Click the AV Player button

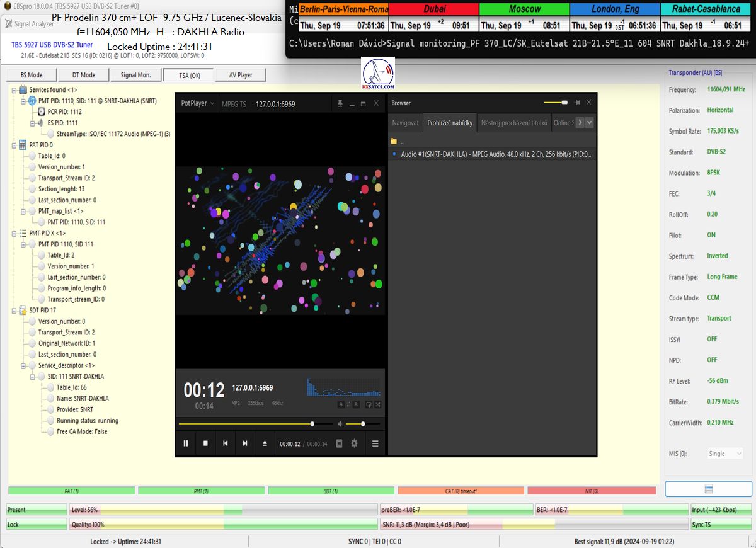coord(240,75)
